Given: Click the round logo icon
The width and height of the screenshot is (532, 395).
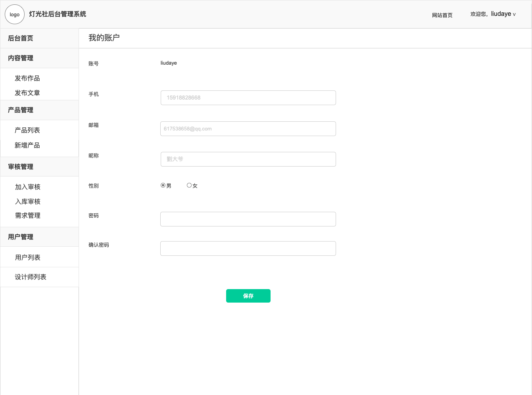Looking at the screenshot, I should click(x=15, y=15).
